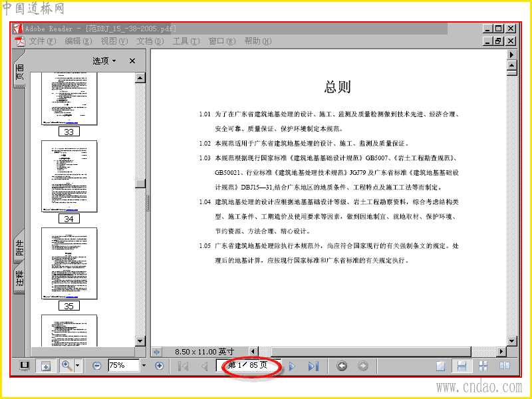Click the page number input field
Image resolution: width=532 pixels, height=399 pixels.
248,365
